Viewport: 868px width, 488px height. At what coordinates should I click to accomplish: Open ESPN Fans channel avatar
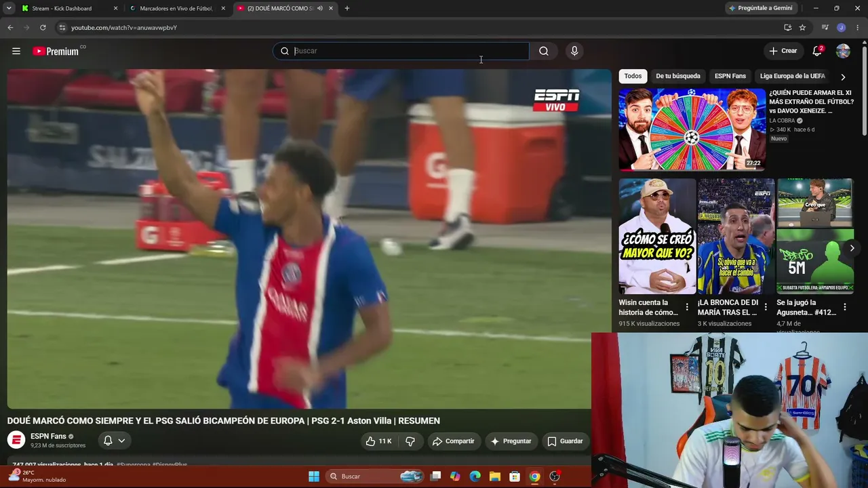point(16,440)
